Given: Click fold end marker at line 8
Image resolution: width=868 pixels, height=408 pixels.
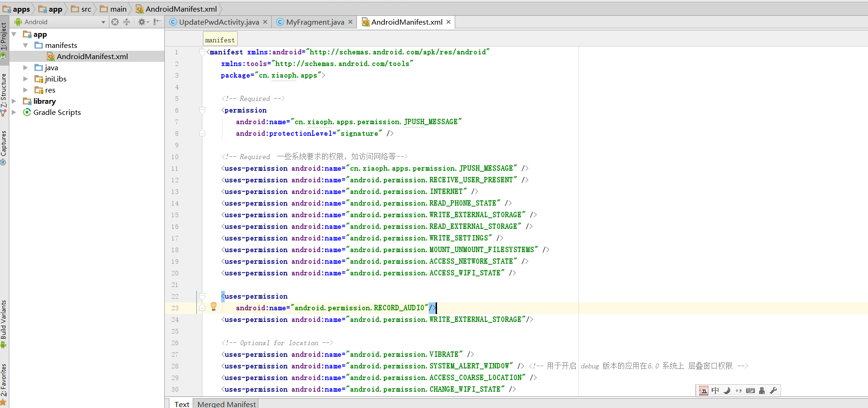Looking at the screenshot, I should pyautogui.click(x=202, y=133).
